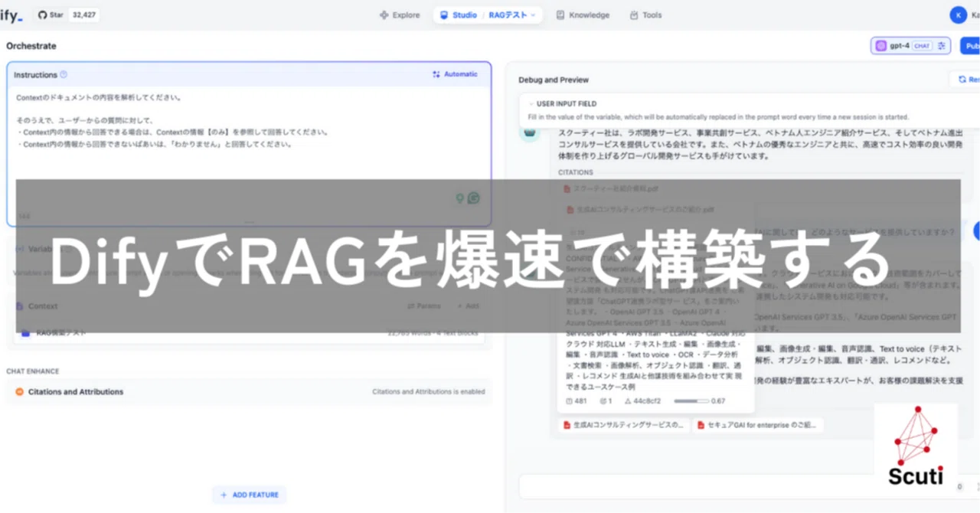Viewport: 980px width, 513px height.
Task: Click the Restart button in Debug panel
Action: click(966, 79)
